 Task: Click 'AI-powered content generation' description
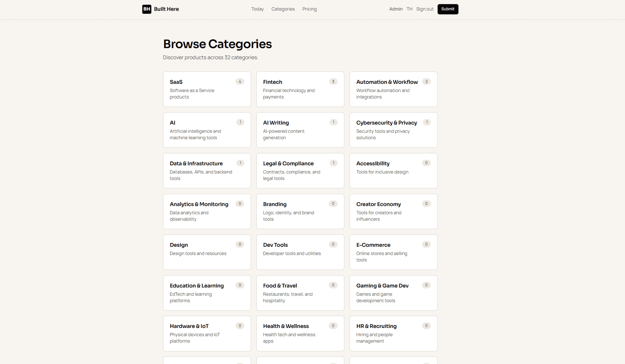[x=284, y=134]
